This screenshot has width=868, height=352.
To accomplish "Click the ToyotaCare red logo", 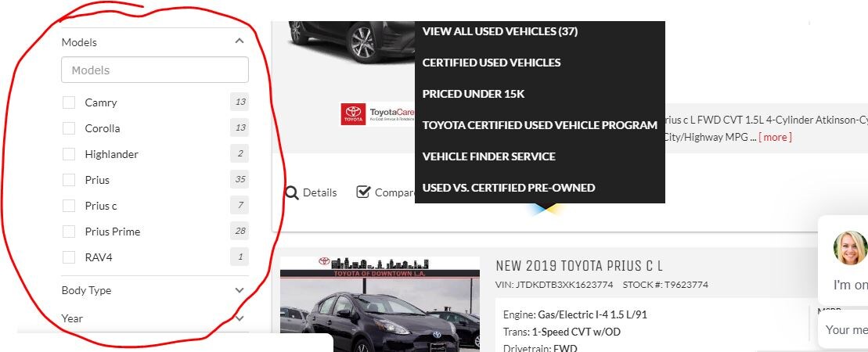I will [353, 114].
